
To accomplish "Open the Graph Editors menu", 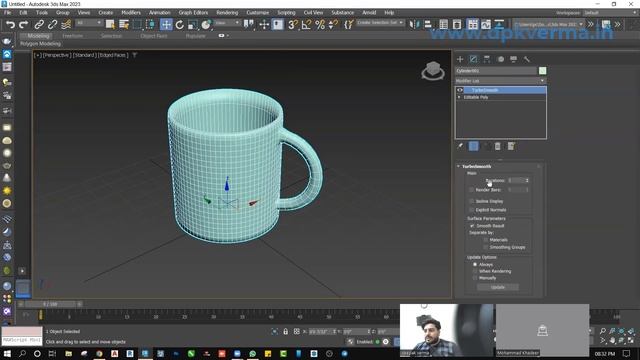I will 193,13.
